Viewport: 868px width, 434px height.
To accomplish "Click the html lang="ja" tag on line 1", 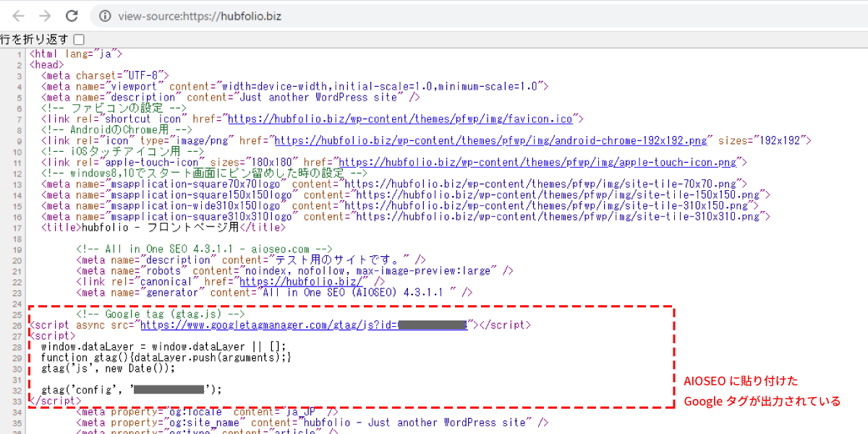I will coord(76,54).
